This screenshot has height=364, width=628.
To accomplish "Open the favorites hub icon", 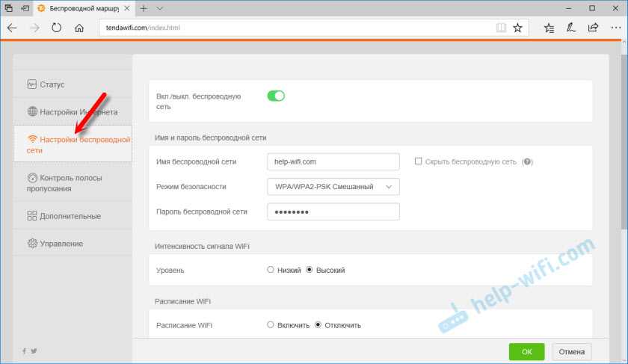I will click(549, 28).
